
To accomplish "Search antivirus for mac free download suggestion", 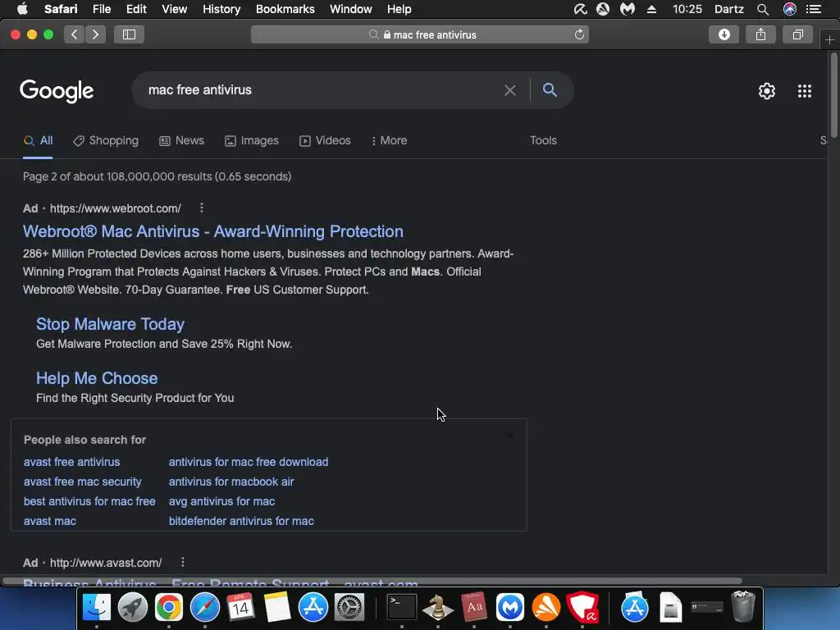I will click(x=249, y=462).
